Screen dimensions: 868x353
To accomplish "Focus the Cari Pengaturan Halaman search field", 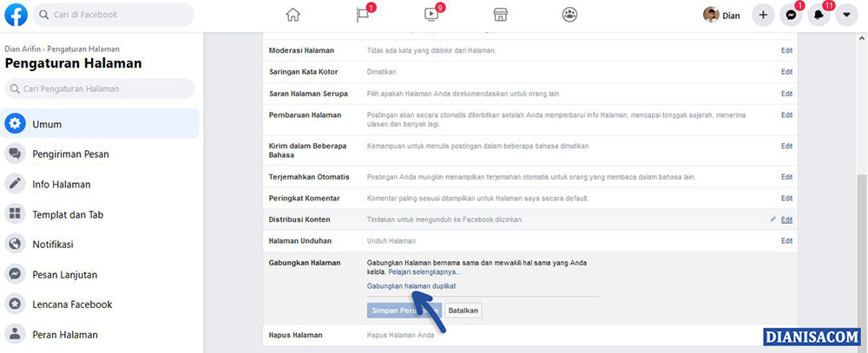I will pos(100,88).
